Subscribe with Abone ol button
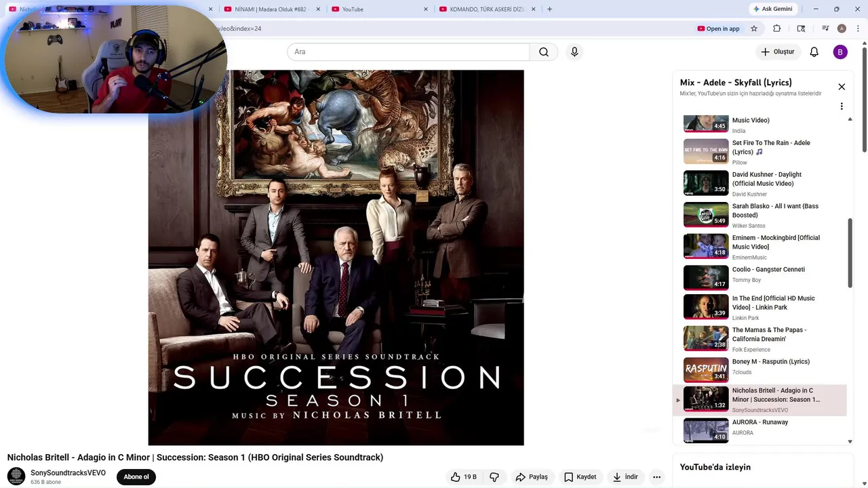This screenshot has width=868, height=488. pos(136,476)
